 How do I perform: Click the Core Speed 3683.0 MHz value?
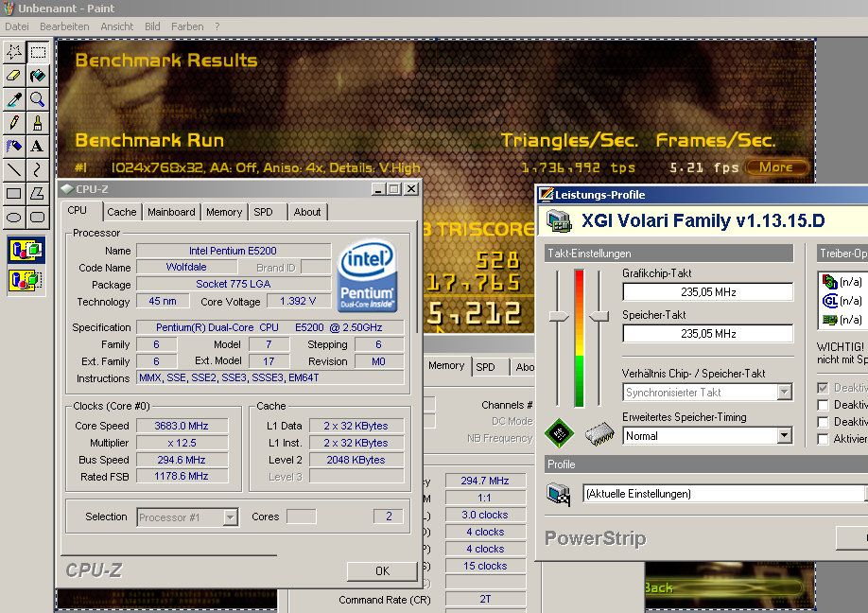tap(182, 426)
